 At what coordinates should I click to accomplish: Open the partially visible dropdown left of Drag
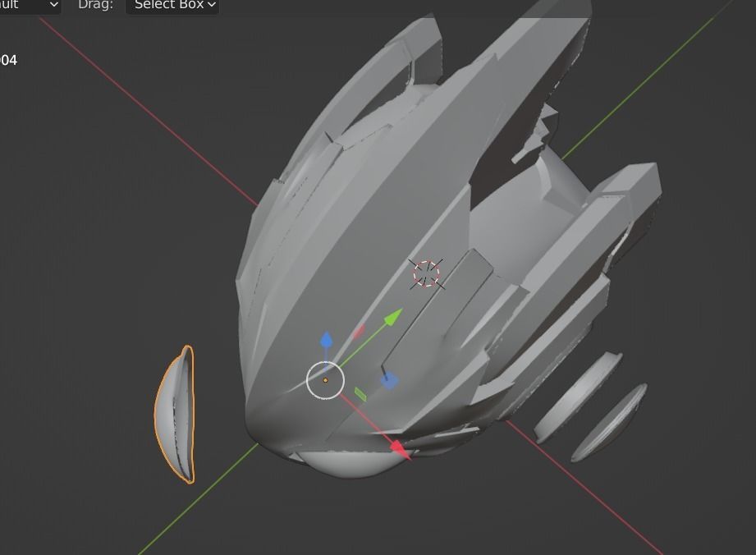click(x=30, y=5)
